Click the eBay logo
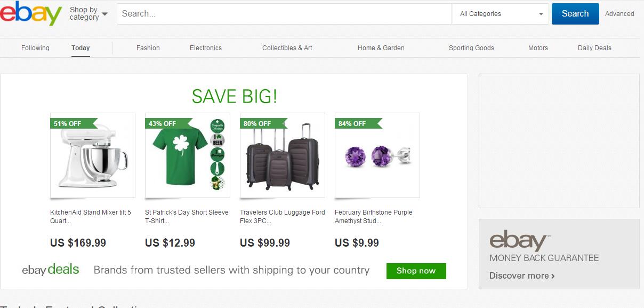644x308 pixels. tap(31, 13)
